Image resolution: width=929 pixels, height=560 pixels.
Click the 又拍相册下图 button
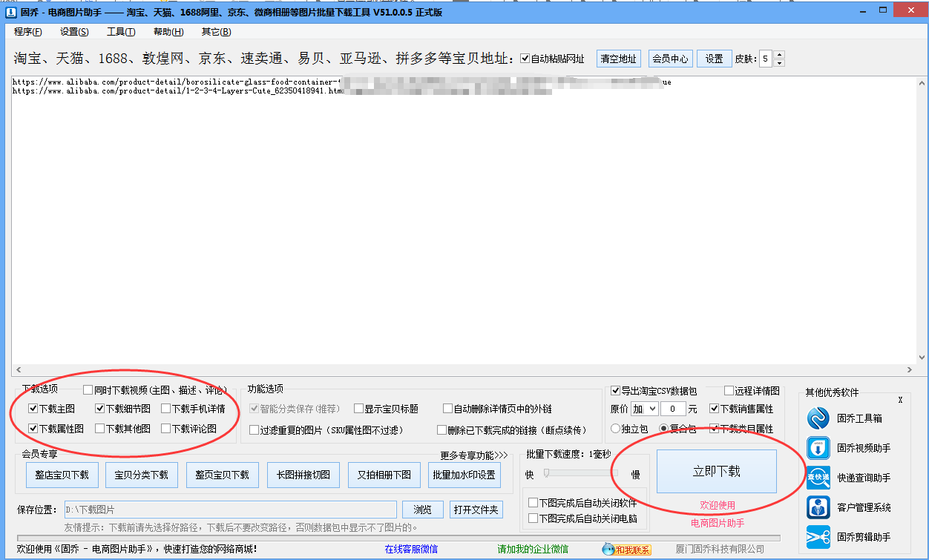[x=384, y=475]
